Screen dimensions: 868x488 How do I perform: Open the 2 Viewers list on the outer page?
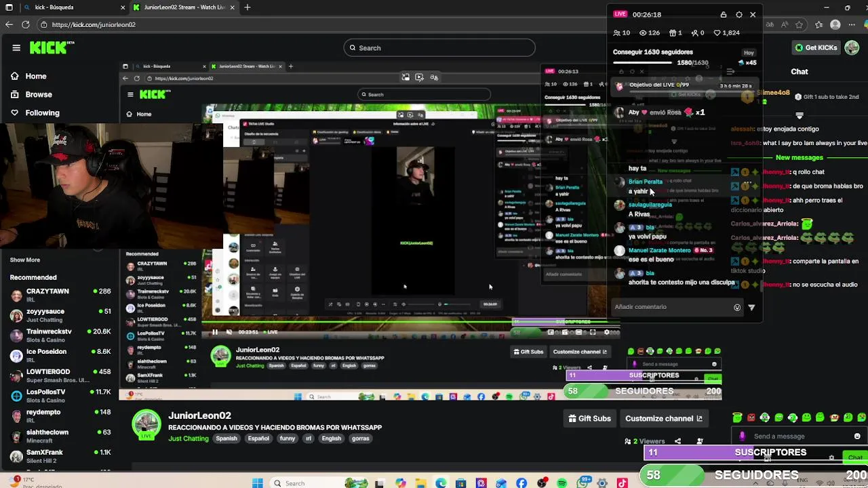pyautogui.click(x=645, y=441)
